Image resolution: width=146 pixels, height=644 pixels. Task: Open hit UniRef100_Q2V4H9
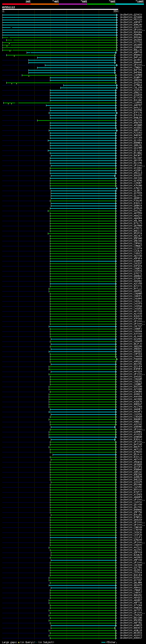point(131,17)
